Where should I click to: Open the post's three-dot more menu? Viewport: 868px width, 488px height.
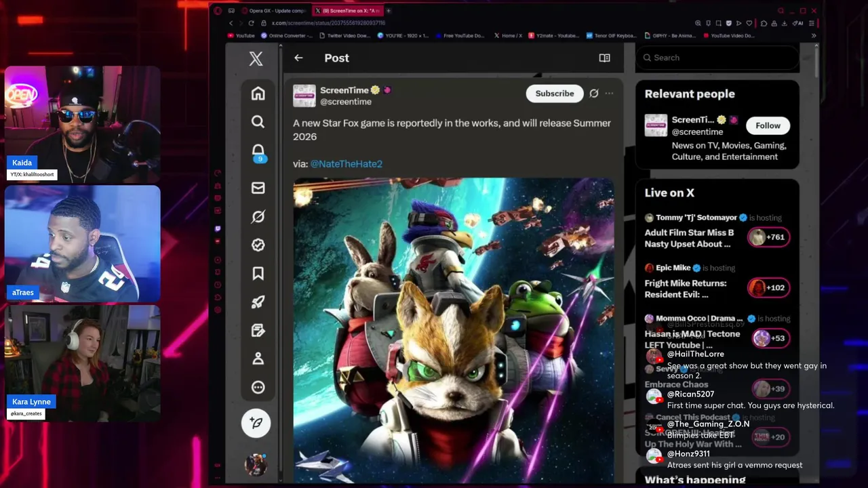tap(609, 94)
